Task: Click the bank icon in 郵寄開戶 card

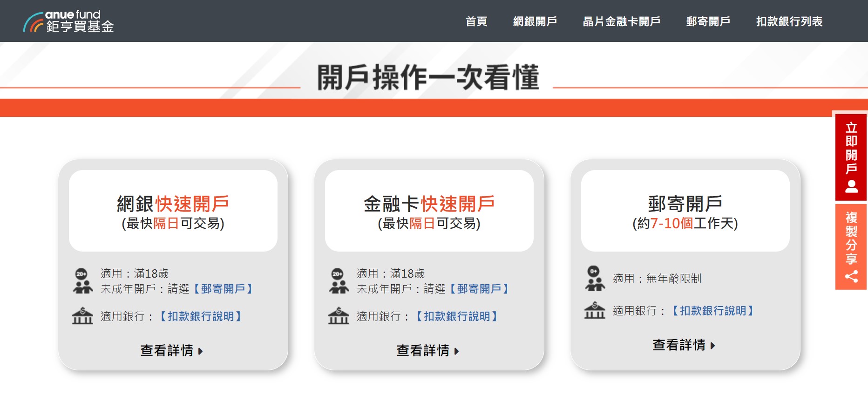Action: click(x=595, y=310)
